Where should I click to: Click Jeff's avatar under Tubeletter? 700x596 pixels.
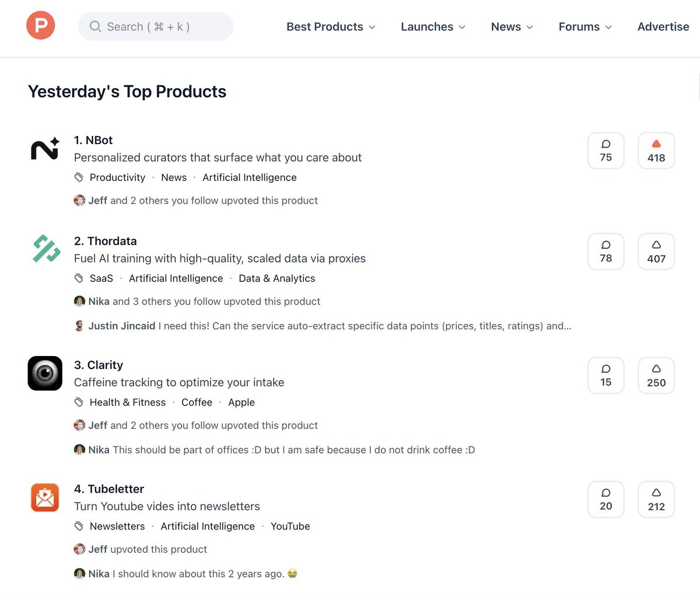coord(79,549)
